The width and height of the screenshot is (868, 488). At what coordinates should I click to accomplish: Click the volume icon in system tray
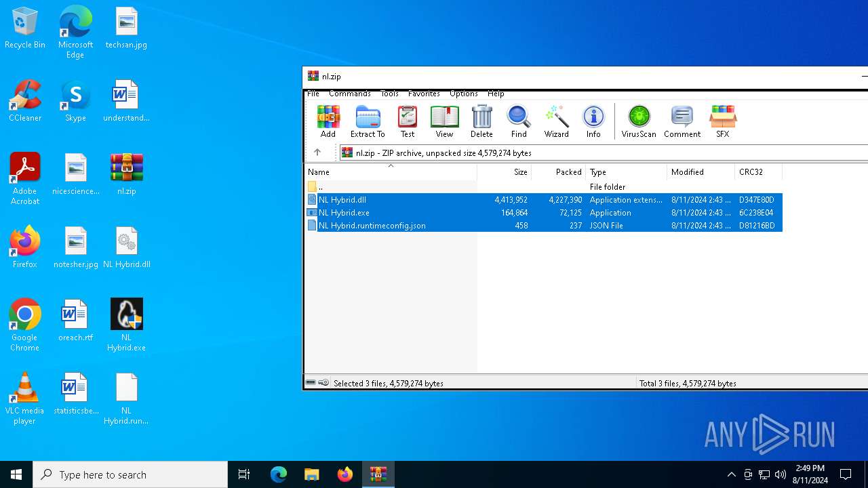coord(781,474)
